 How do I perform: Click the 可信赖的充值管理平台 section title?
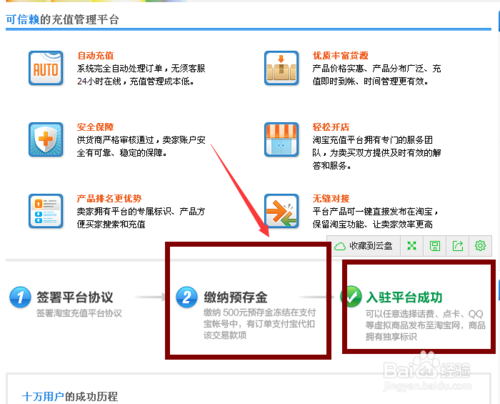[x=62, y=20]
